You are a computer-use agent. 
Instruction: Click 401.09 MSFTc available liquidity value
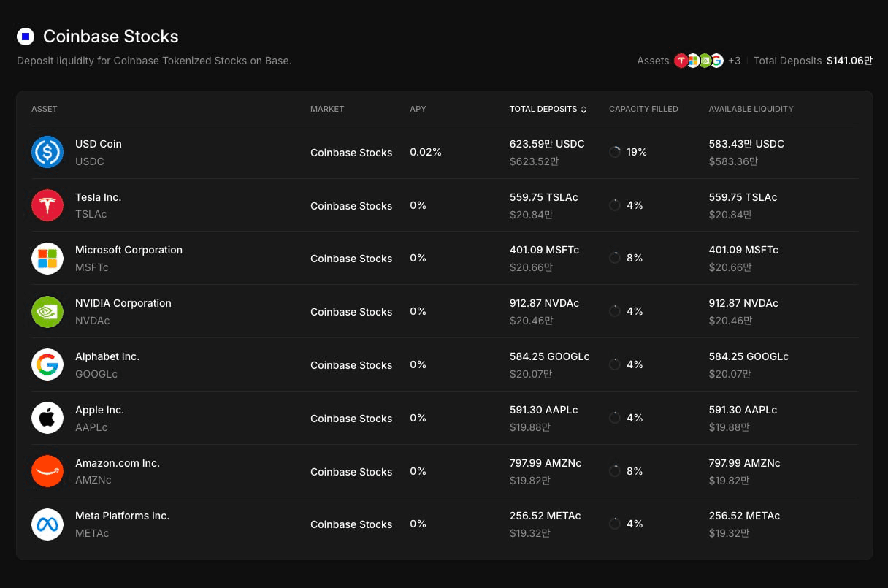click(x=743, y=250)
